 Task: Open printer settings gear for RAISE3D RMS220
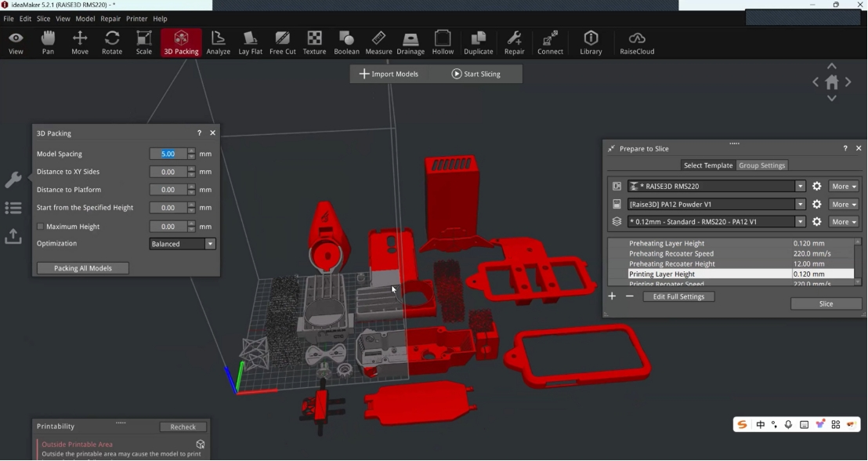pyautogui.click(x=816, y=186)
